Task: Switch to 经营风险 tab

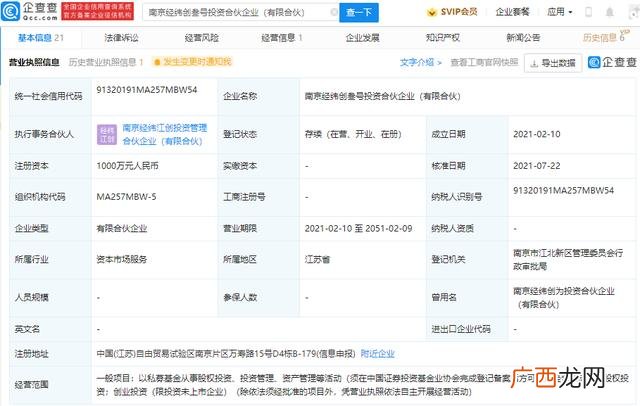Action: click(202, 38)
